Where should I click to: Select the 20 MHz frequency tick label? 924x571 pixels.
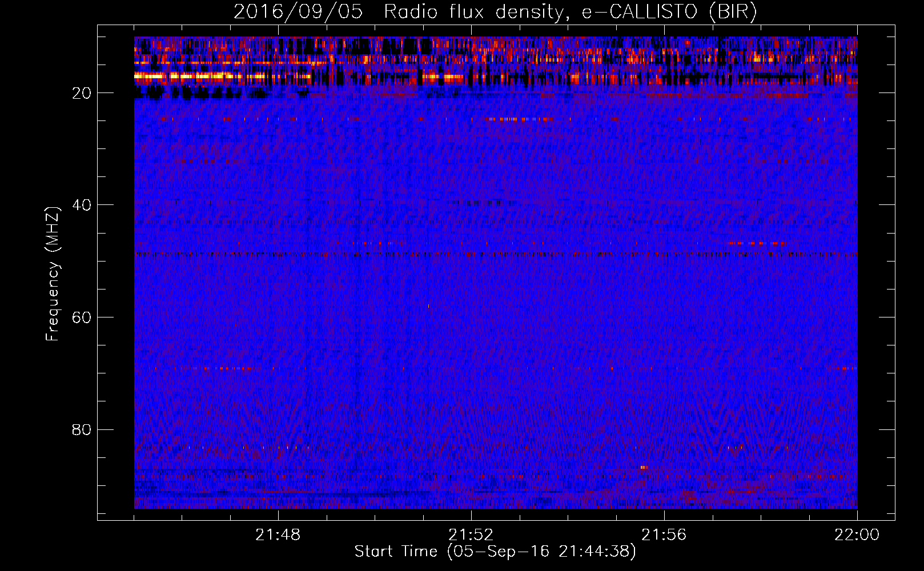click(x=82, y=93)
